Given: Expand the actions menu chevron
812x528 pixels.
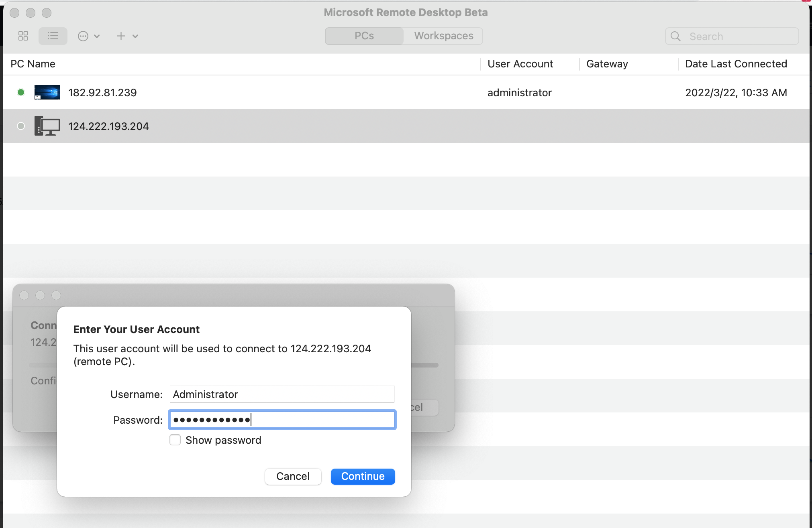Looking at the screenshot, I should click(x=97, y=36).
